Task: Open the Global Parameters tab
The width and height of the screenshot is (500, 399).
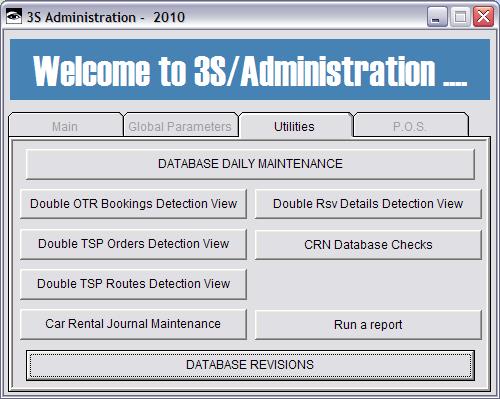Action: (x=180, y=125)
